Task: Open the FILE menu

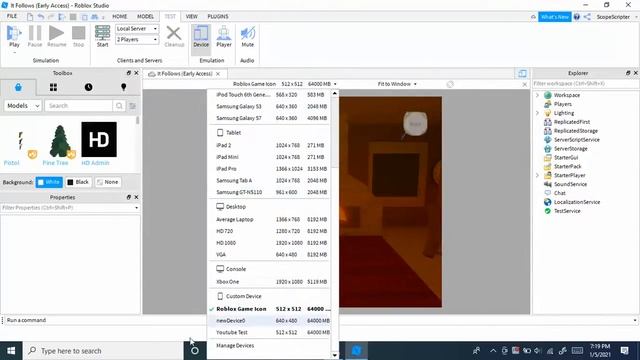Action: 12,16
